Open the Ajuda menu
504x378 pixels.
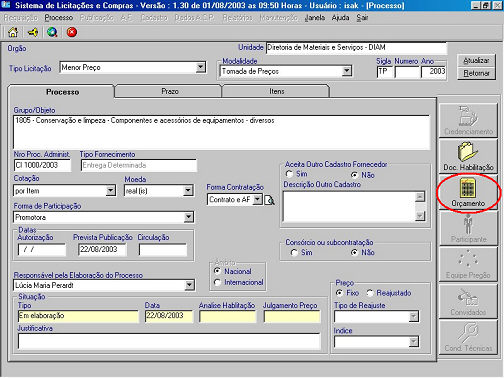point(340,17)
